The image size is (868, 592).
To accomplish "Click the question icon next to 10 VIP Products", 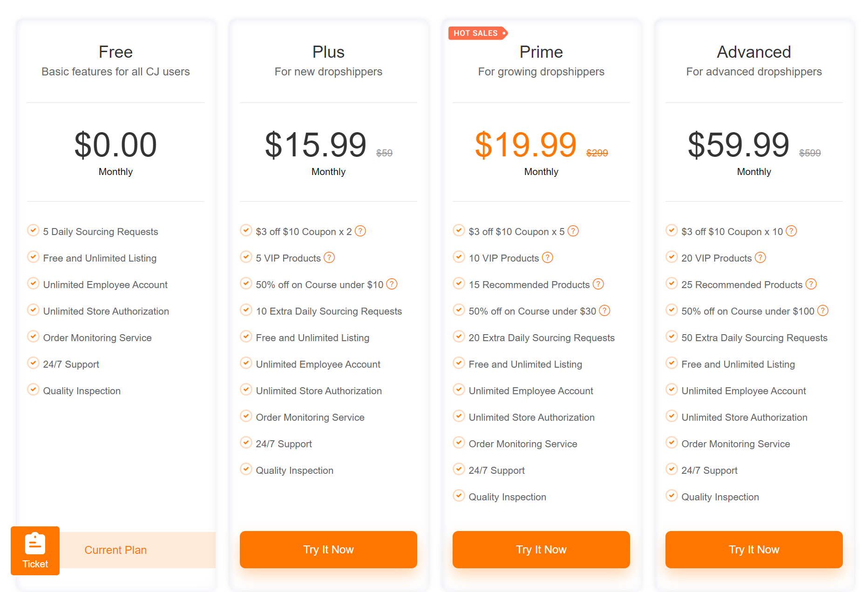I will 547,257.
